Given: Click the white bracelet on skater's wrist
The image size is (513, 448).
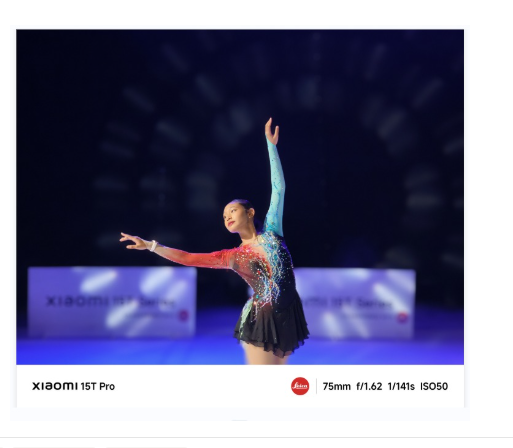Looking at the screenshot, I should click(x=153, y=246).
